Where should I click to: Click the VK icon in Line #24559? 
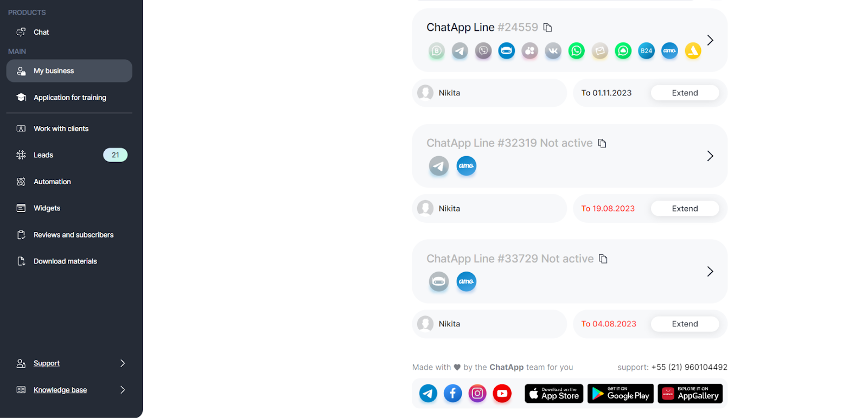(x=553, y=51)
